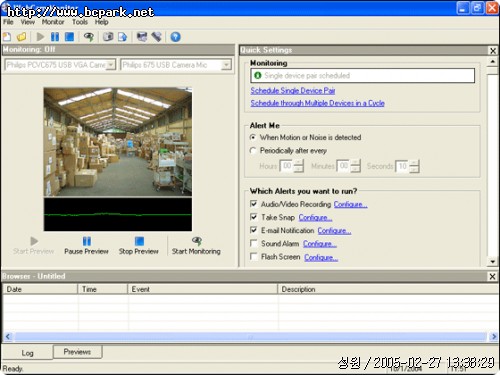
Task: Click Quick Settings scroll down arrow
Action: [x=492, y=261]
